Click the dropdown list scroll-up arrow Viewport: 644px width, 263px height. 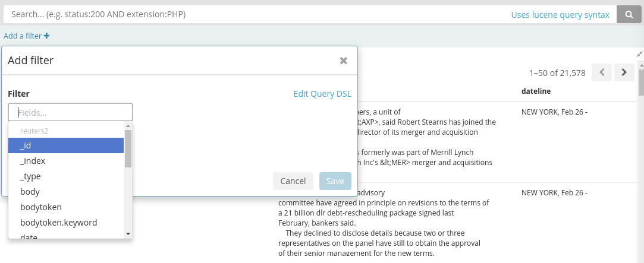(x=128, y=126)
